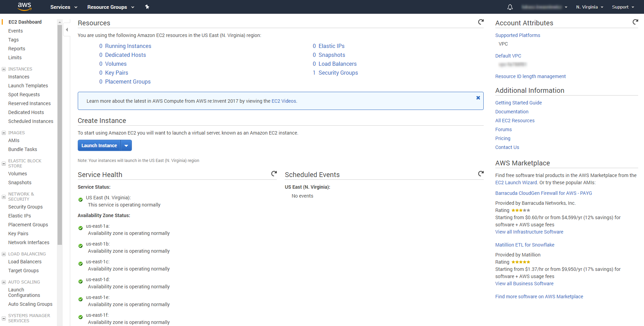
Task: Open Tags in sidebar
Action: [x=13, y=40]
